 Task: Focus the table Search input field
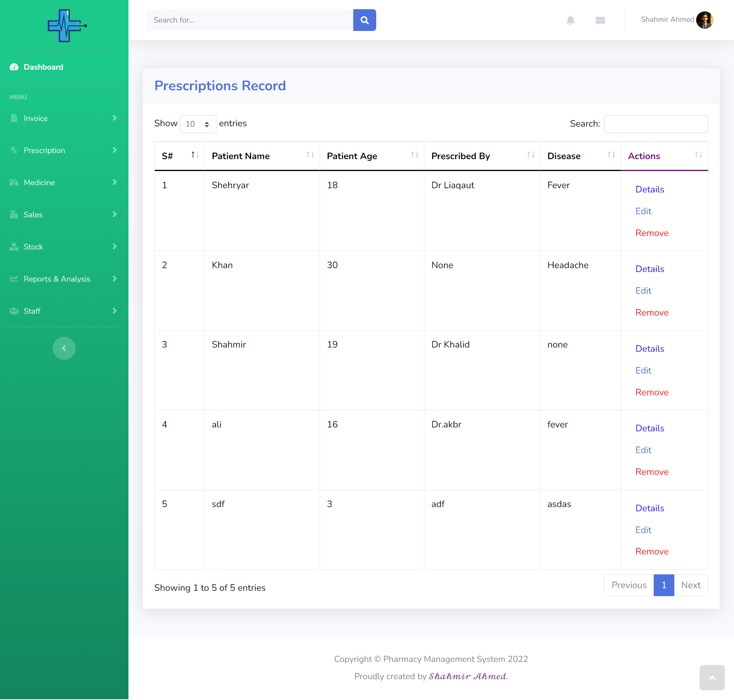[656, 124]
